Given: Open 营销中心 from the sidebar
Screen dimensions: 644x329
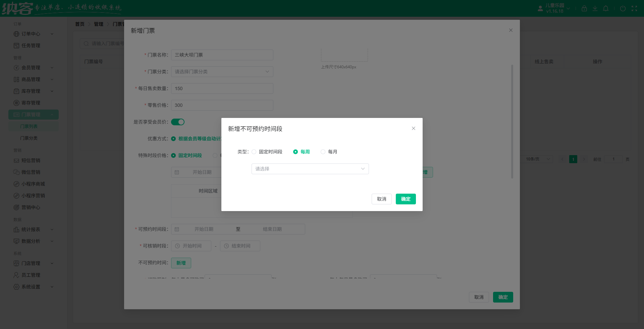Looking at the screenshot, I should pyautogui.click(x=31, y=207).
